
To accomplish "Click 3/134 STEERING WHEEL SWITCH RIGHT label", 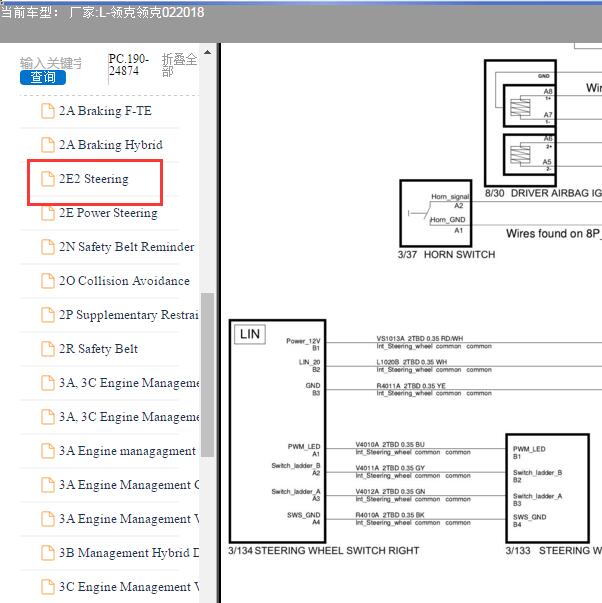I will click(324, 551).
